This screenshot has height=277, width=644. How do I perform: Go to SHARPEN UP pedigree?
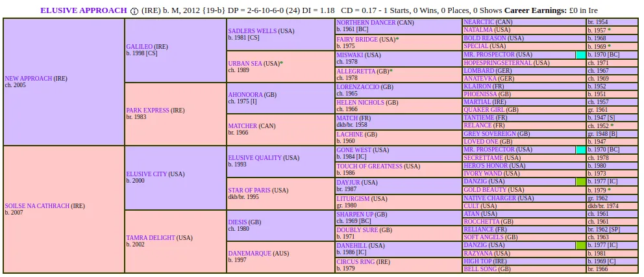click(x=355, y=215)
